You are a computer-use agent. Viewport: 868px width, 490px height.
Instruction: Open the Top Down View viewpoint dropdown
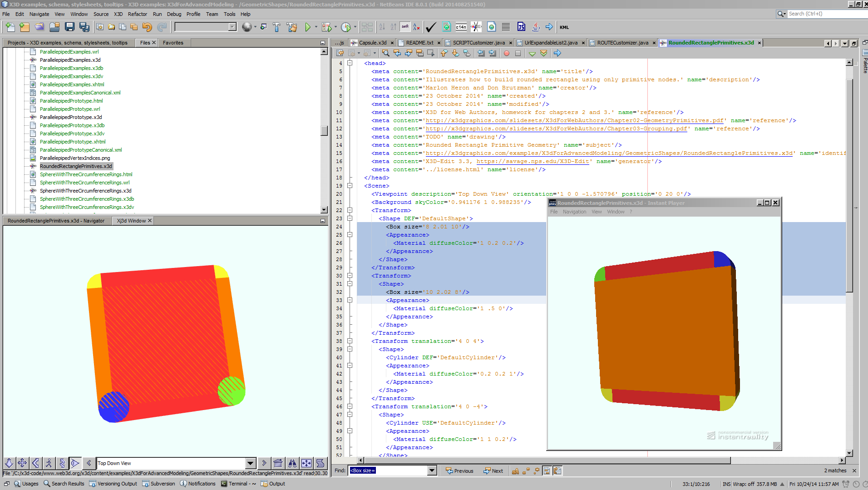pos(250,463)
